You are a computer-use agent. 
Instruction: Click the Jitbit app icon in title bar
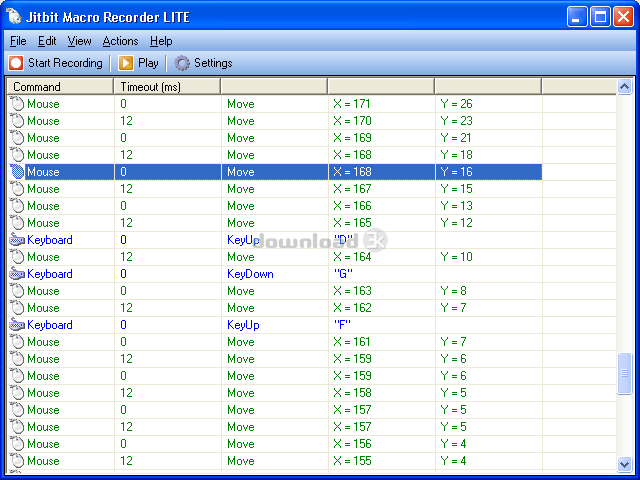[15, 17]
